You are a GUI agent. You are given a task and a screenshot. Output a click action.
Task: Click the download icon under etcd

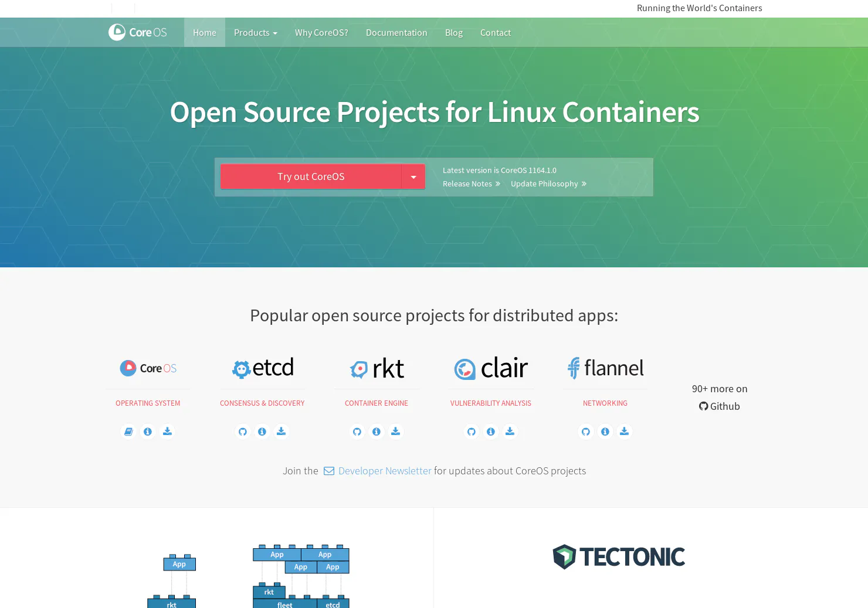point(282,432)
